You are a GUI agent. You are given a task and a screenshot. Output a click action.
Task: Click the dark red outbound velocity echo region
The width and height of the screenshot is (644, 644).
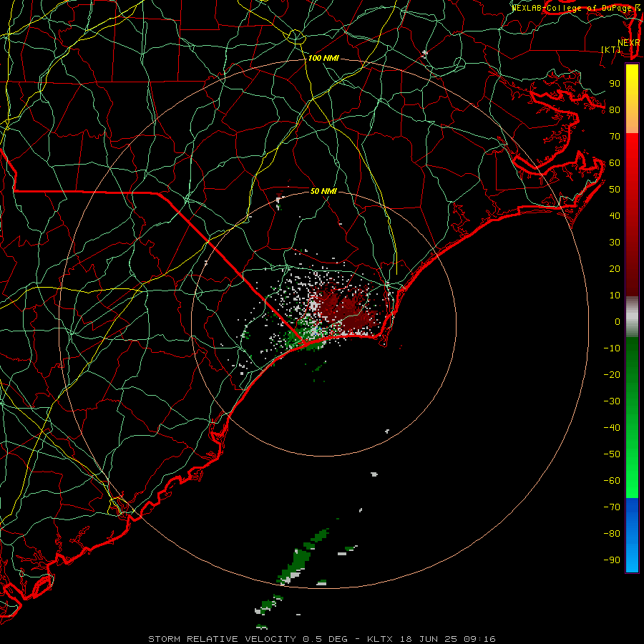tap(345, 310)
